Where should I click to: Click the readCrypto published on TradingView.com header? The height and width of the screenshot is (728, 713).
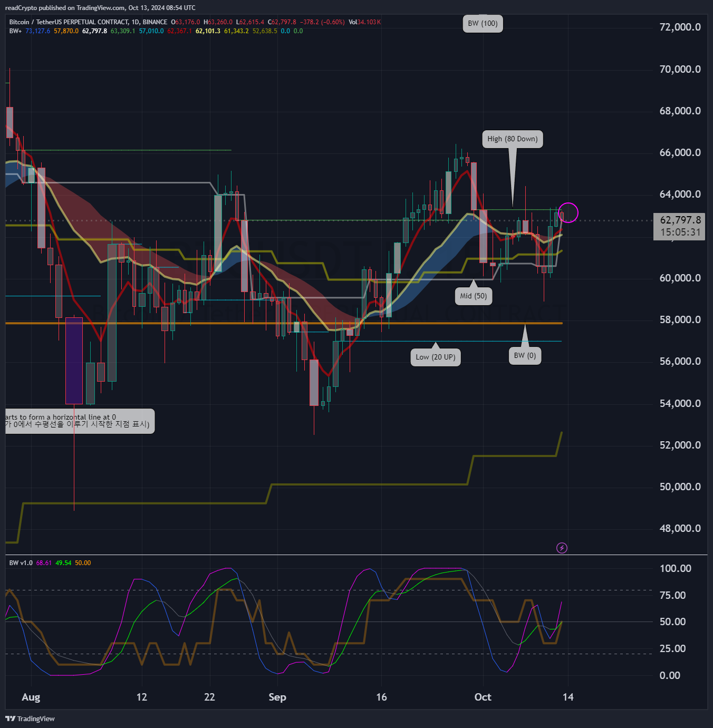click(100, 8)
